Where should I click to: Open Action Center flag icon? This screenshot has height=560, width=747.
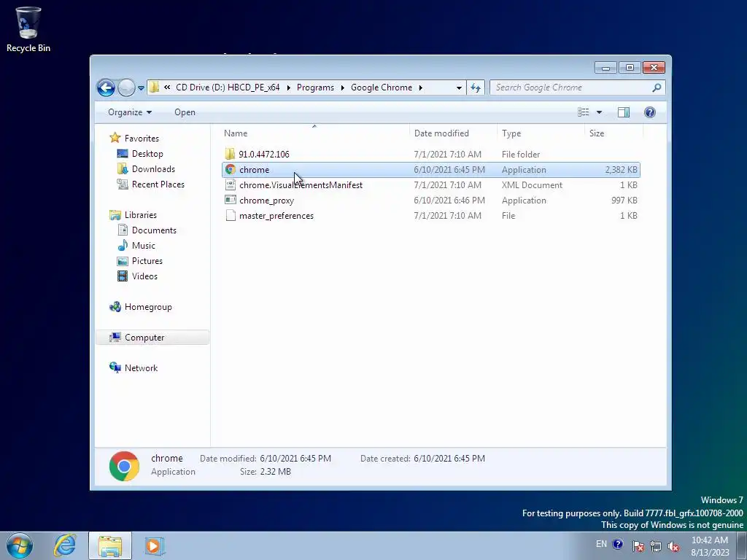pos(638,546)
